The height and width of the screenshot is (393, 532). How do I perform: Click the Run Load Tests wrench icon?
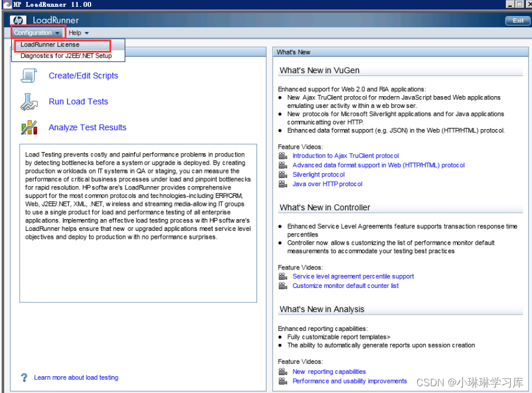point(28,102)
